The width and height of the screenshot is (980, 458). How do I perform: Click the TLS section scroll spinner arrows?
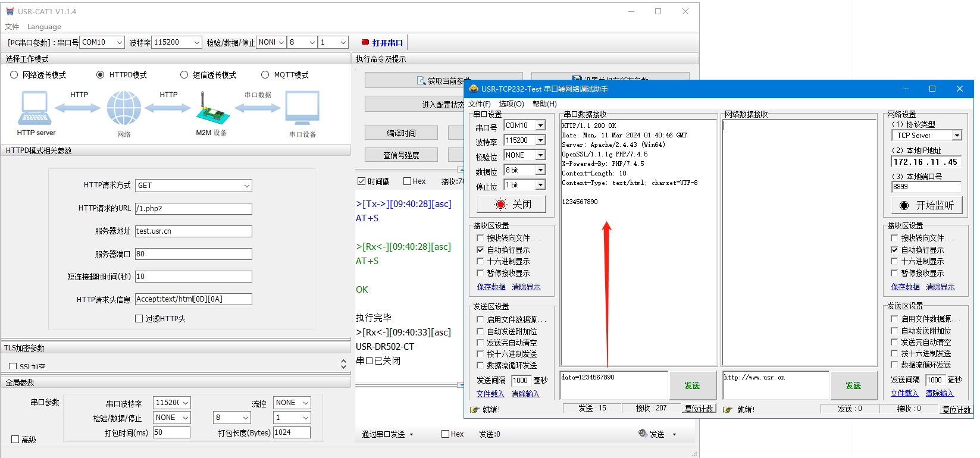[343, 363]
